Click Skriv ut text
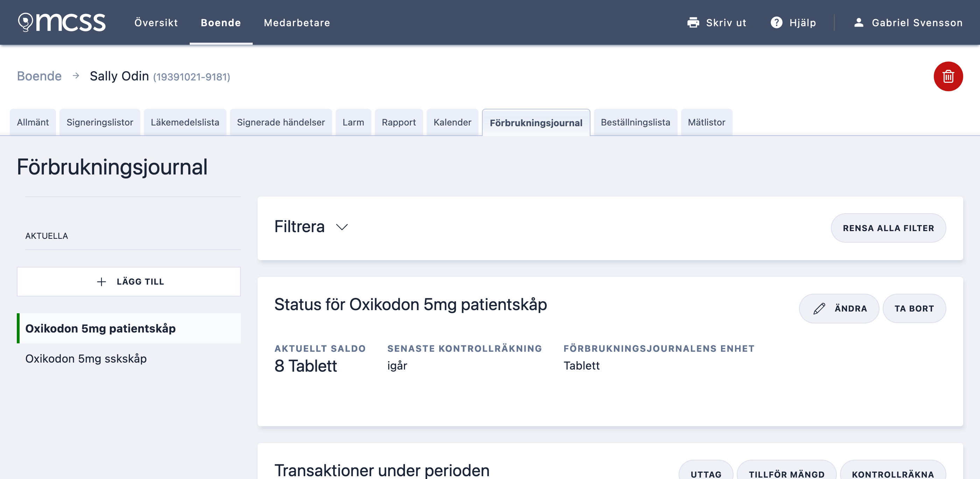Screen dimensions: 980x479 (726, 22)
